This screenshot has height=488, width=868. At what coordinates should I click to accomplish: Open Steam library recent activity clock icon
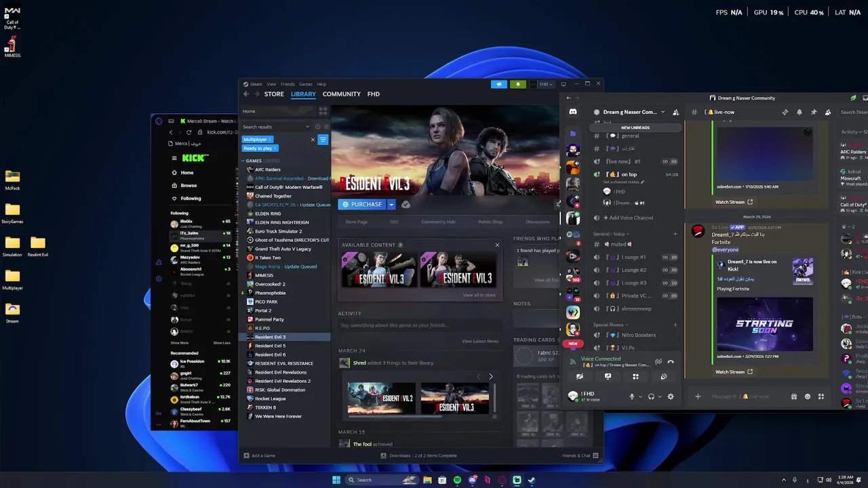(x=317, y=127)
